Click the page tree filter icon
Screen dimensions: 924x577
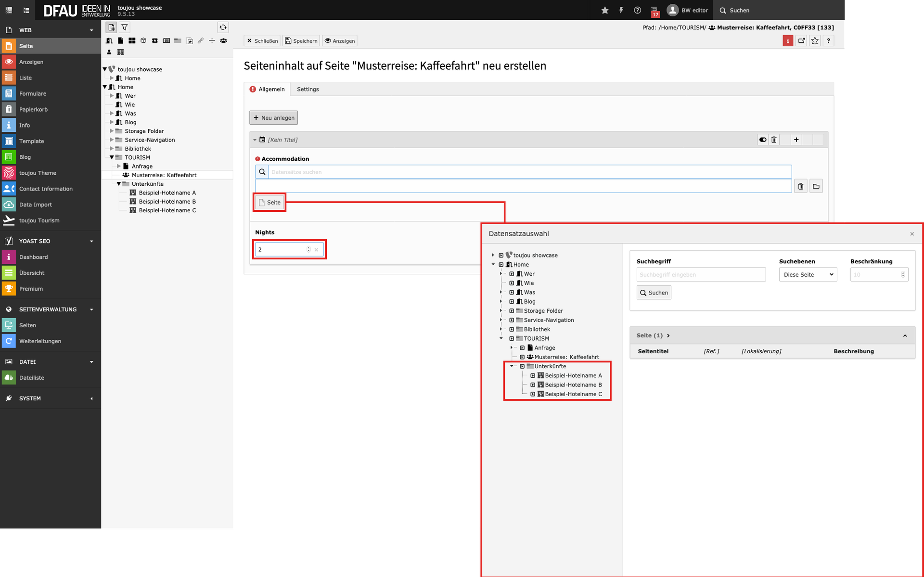tap(125, 27)
